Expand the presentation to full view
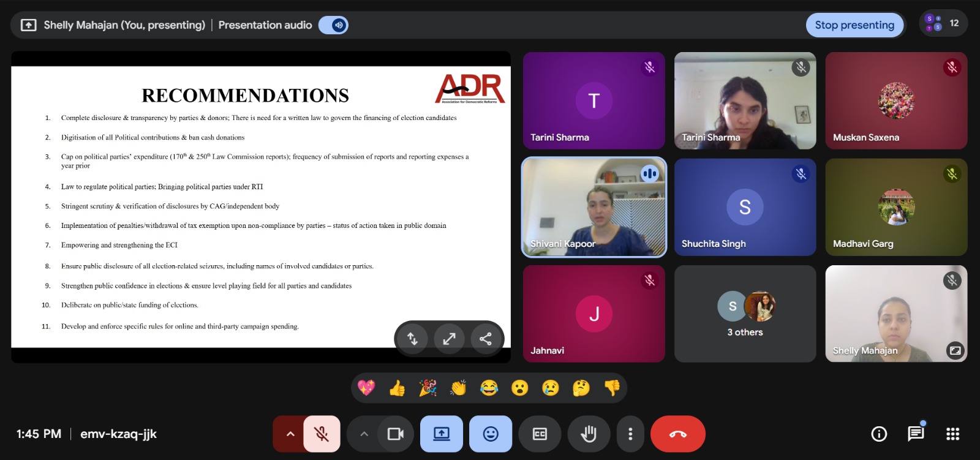 449,339
